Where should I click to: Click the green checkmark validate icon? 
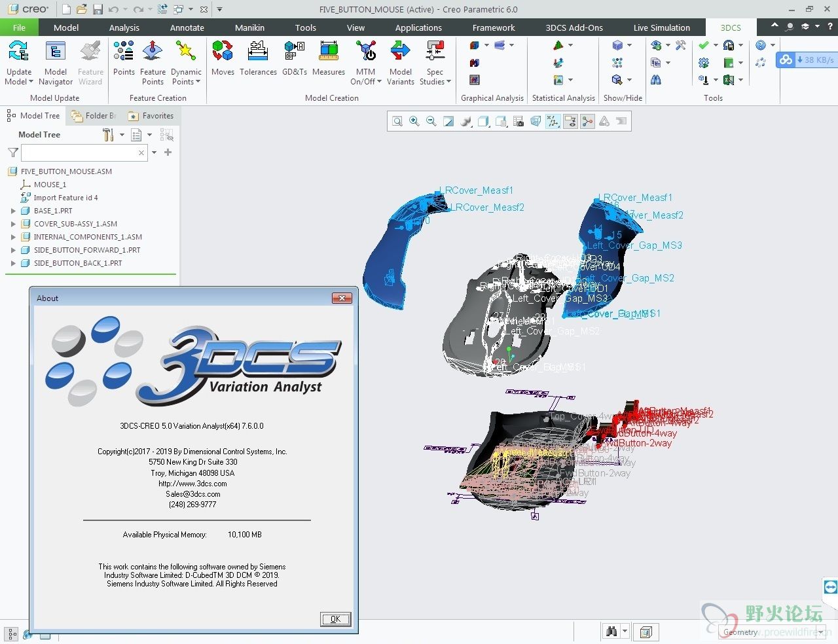coord(704,45)
